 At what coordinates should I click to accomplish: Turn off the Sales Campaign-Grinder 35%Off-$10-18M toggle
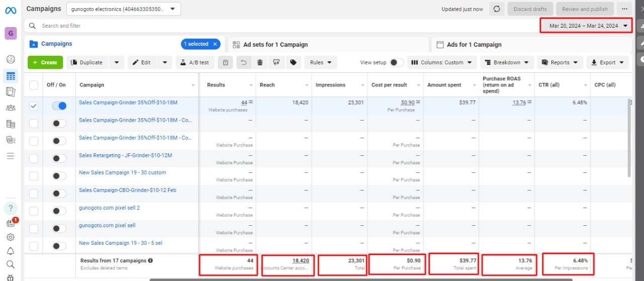[x=59, y=106]
